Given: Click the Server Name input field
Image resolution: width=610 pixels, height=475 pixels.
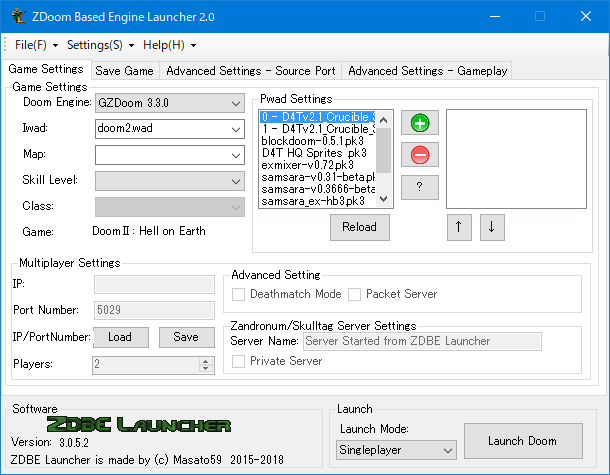Looking at the screenshot, I should (422, 341).
